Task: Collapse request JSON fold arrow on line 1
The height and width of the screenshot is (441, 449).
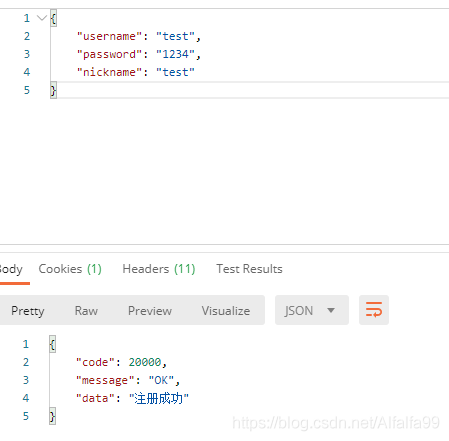Action: tap(42, 17)
